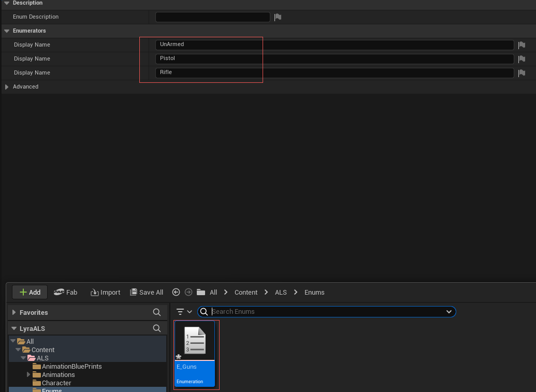Go forward in content browser history
This screenshot has width=536, height=392.
pyautogui.click(x=189, y=292)
